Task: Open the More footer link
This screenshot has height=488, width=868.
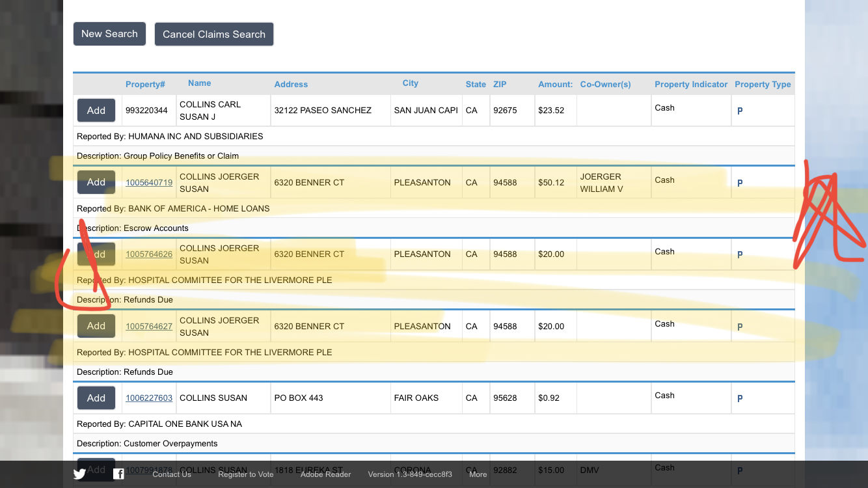Action: pyautogui.click(x=478, y=474)
